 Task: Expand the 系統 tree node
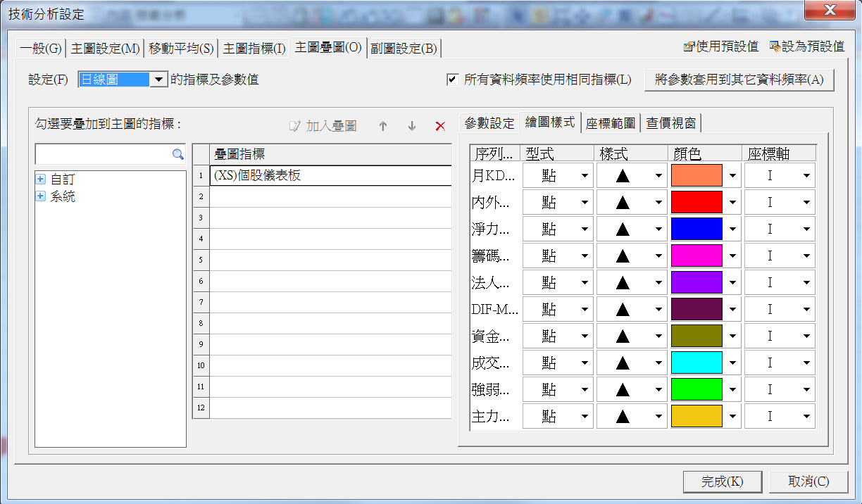[41, 196]
